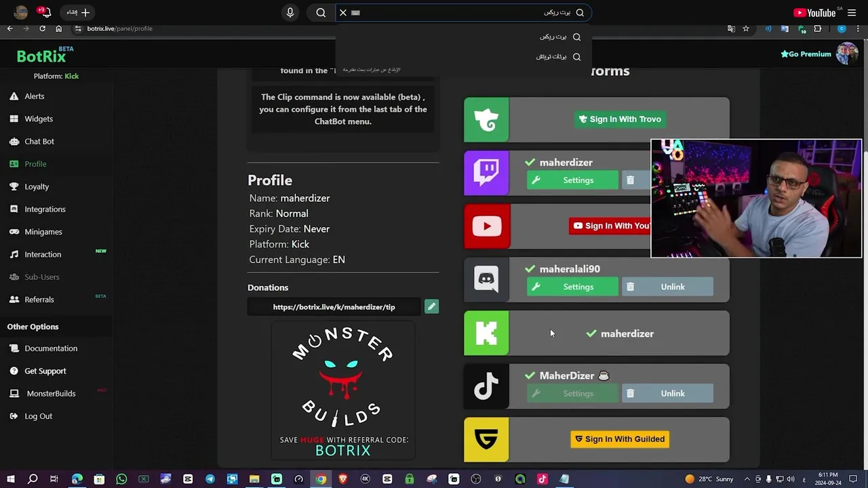Click the Twitch platform logo
This screenshot has width=868, height=488.
[486, 173]
